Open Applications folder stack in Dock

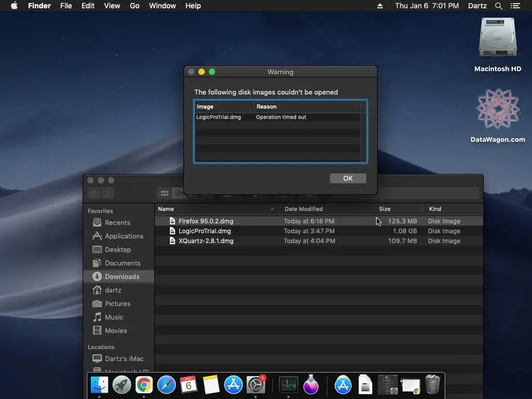point(343,385)
